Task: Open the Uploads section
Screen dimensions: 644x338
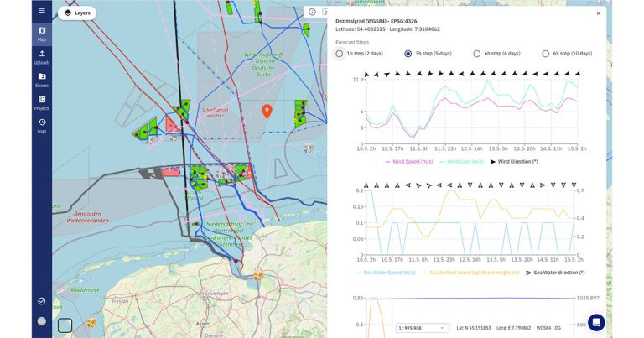Action: click(x=42, y=57)
